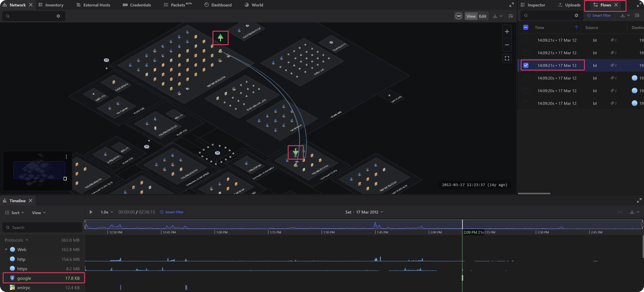This screenshot has height=292, width=644.
Task: Click Smart Filter in Flows panel
Action: pyautogui.click(x=599, y=16)
